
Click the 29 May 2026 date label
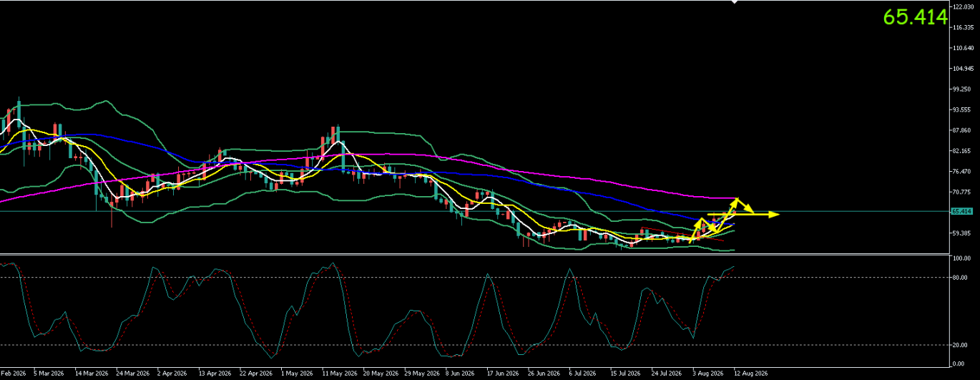pos(422,374)
